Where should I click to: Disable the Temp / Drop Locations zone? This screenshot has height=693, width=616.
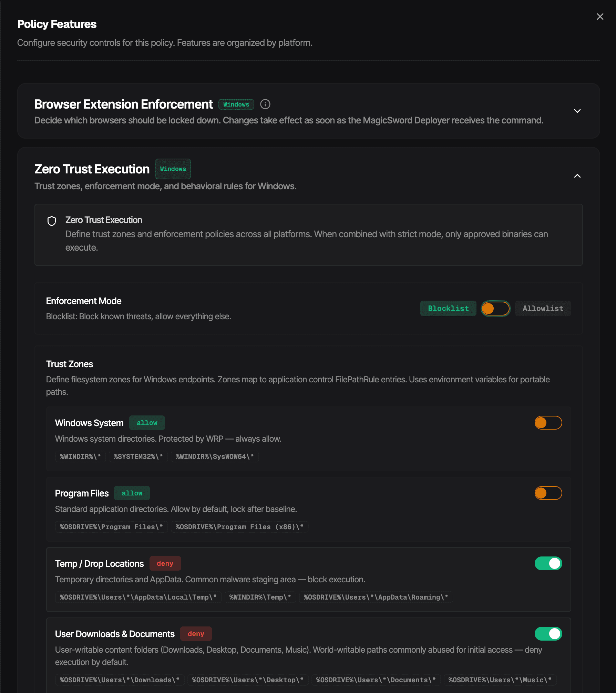(x=548, y=563)
